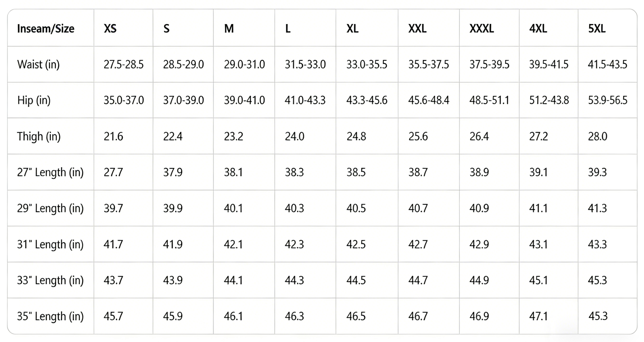Click the Waist (in) row label
The image size is (644, 342).
click(x=38, y=64)
